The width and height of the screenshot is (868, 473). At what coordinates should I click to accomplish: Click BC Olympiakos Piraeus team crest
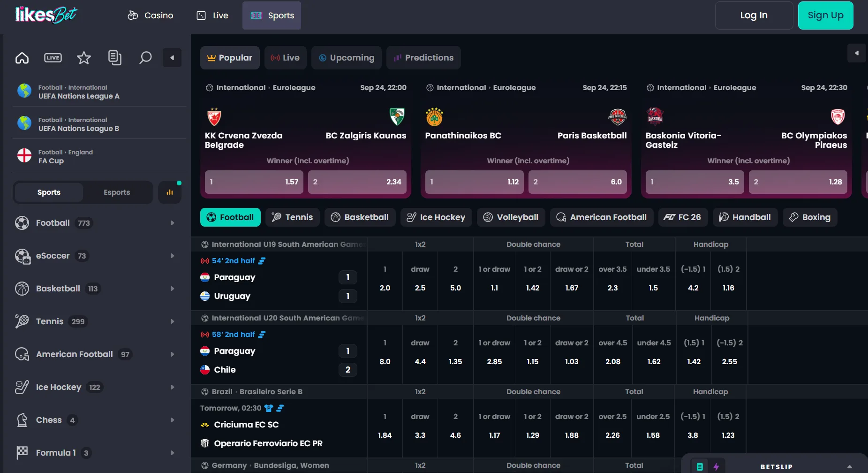[838, 117]
